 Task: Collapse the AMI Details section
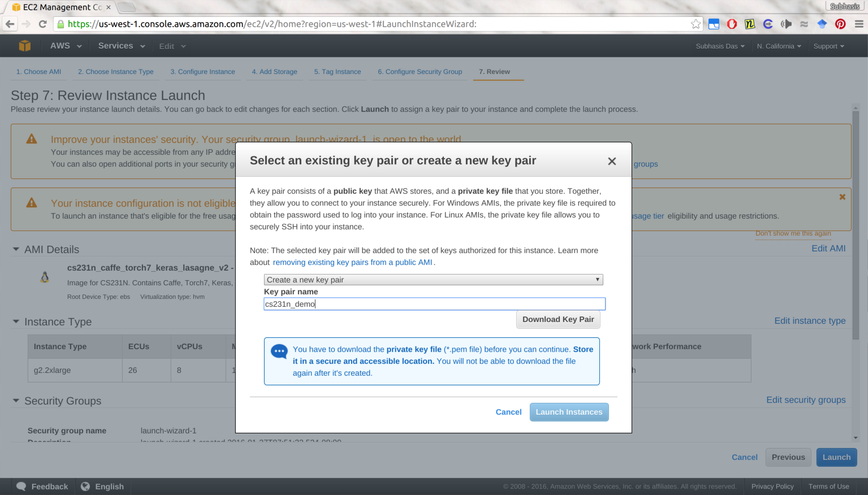16,249
